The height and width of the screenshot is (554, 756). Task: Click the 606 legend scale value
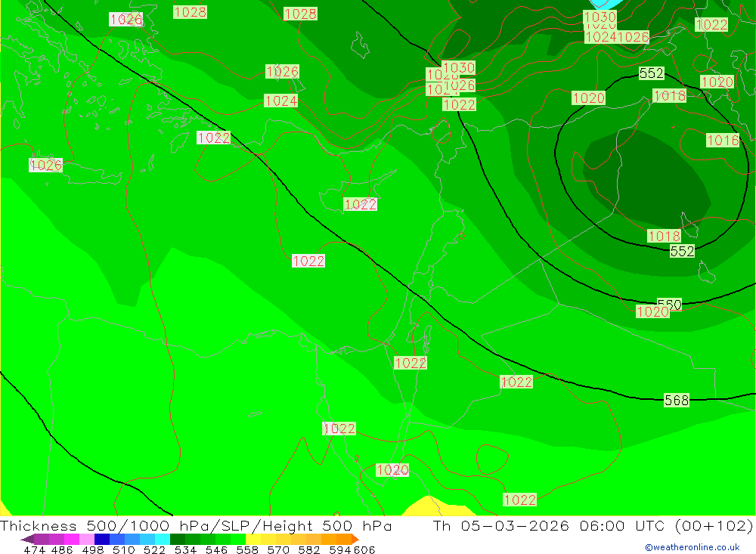click(x=364, y=549)
